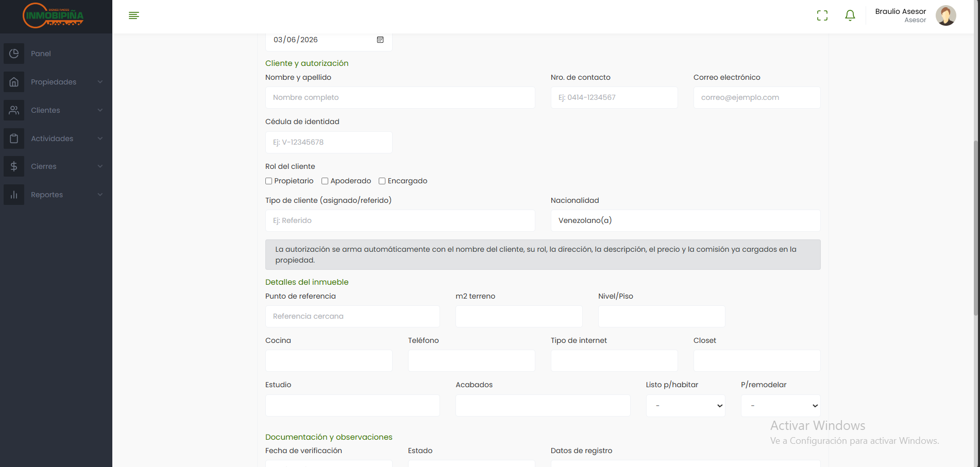Focus the Nivel/Piso field
The width and height of the screenshot is (980, 467).
click(x=662, y=316)
